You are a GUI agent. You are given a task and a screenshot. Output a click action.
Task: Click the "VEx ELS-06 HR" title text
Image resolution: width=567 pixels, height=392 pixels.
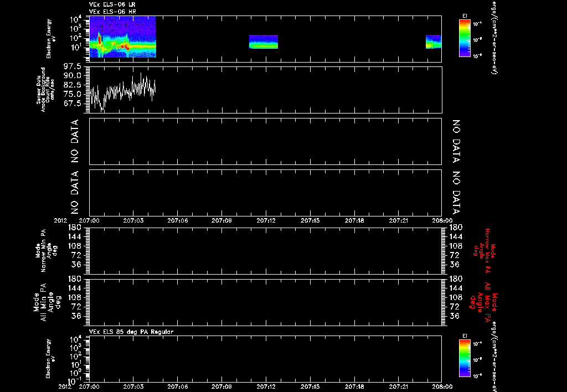[112, 12]
